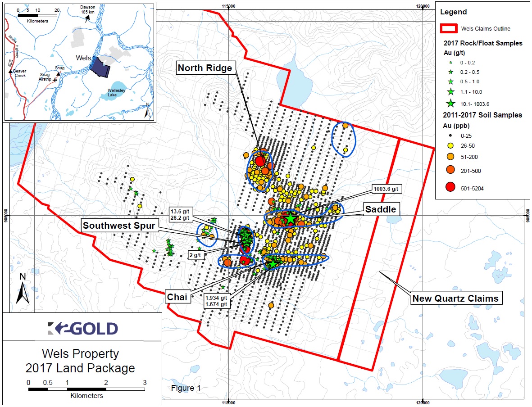Click the '2017 Rock/Float Samples' legend heading

[483, 43]
